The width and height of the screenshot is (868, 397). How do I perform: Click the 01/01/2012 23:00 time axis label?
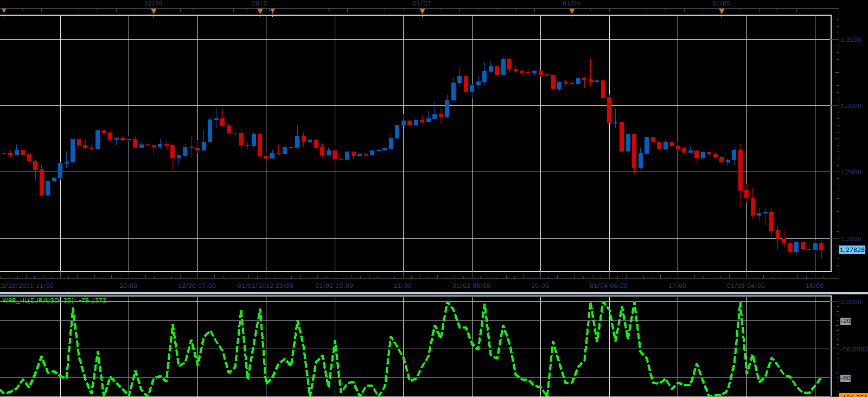[265, 286]
